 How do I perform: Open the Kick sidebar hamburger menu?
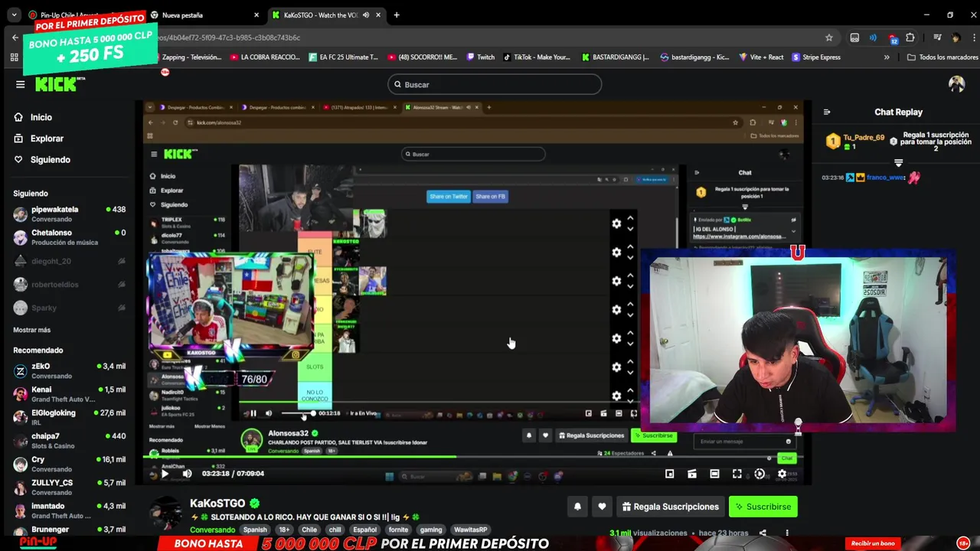coord(21,84)
